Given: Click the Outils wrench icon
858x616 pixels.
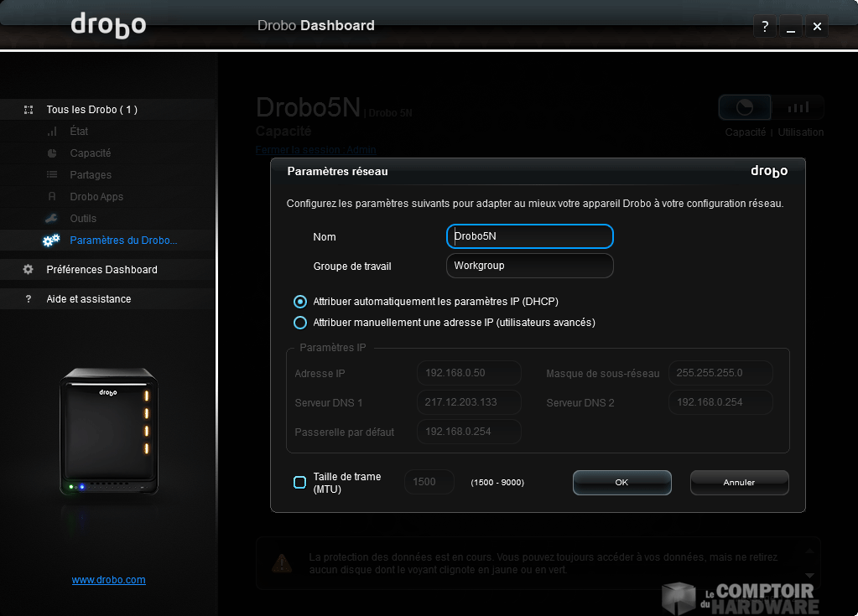Looking at the screenshot, I should pos(52,219).
